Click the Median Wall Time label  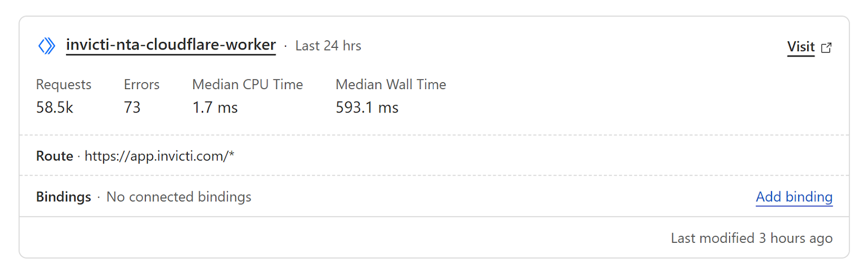coord(391,85)
